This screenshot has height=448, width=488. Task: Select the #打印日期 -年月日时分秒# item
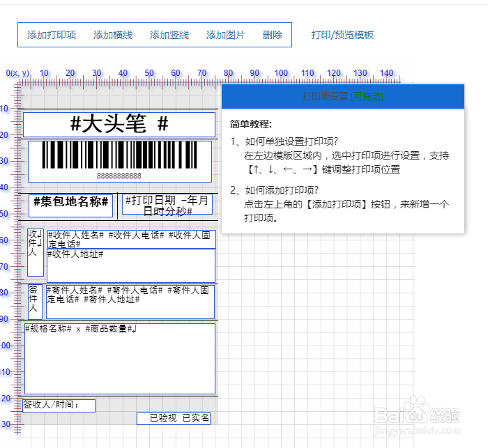167,204
